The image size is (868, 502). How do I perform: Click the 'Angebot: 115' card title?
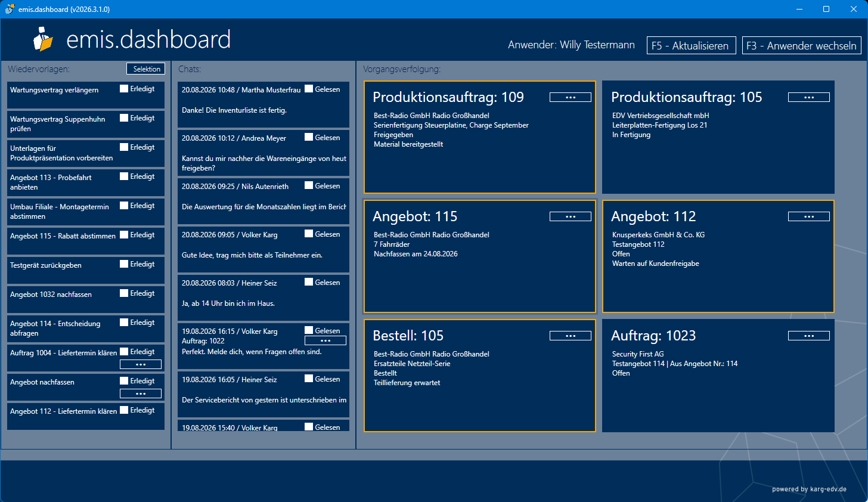(415, 216)
